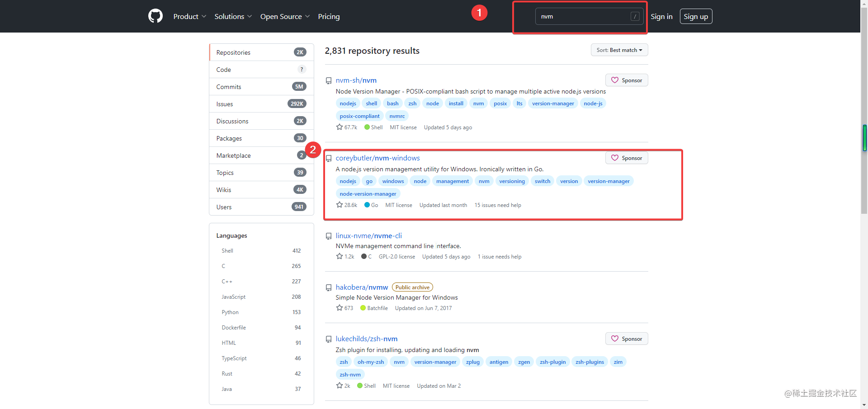
Task: Click the Sign up button
Action: coord(696,16)
